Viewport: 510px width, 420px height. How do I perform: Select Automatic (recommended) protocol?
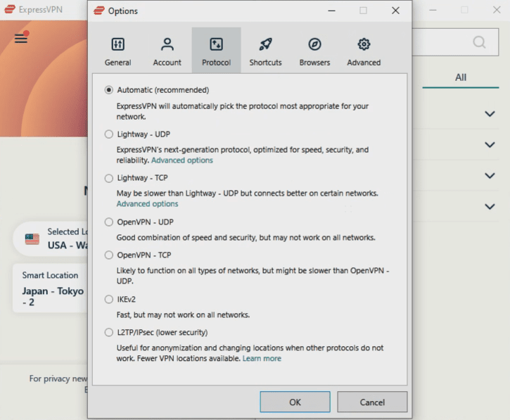(109, 90)
